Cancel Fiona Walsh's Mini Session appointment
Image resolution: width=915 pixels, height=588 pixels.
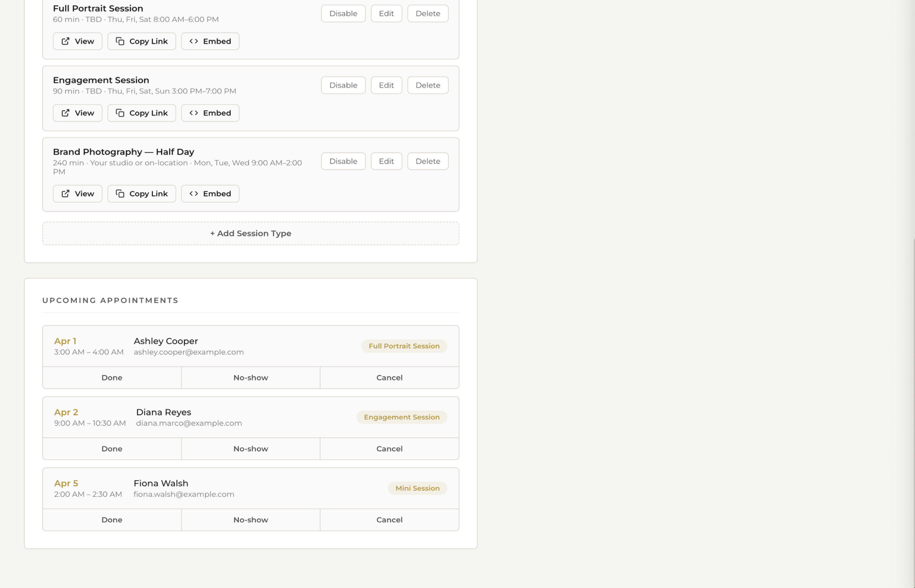(x=389, y=520)
